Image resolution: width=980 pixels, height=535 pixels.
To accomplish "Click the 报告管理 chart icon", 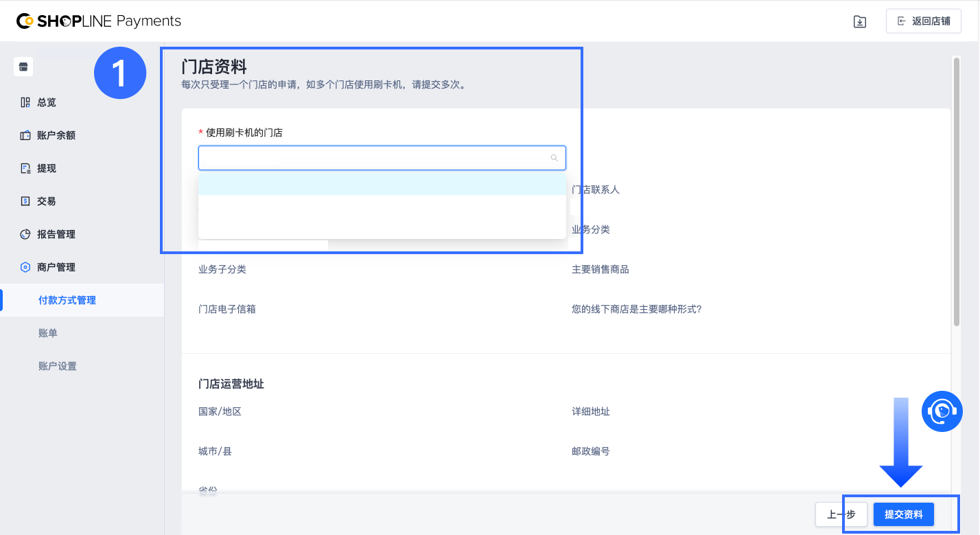I will coord(25,234).
